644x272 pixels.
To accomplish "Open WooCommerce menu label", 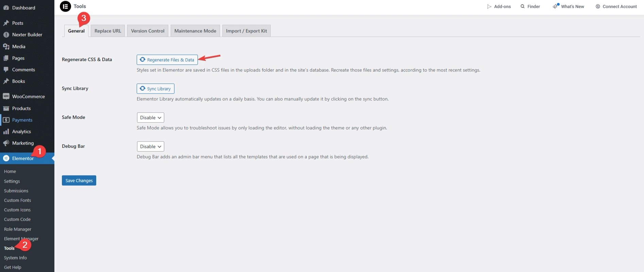I will coord(29,97).
